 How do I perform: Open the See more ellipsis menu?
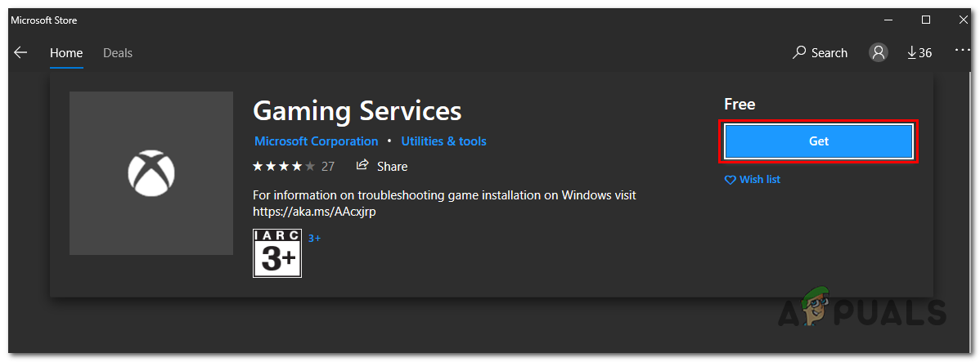click(962, 51)
